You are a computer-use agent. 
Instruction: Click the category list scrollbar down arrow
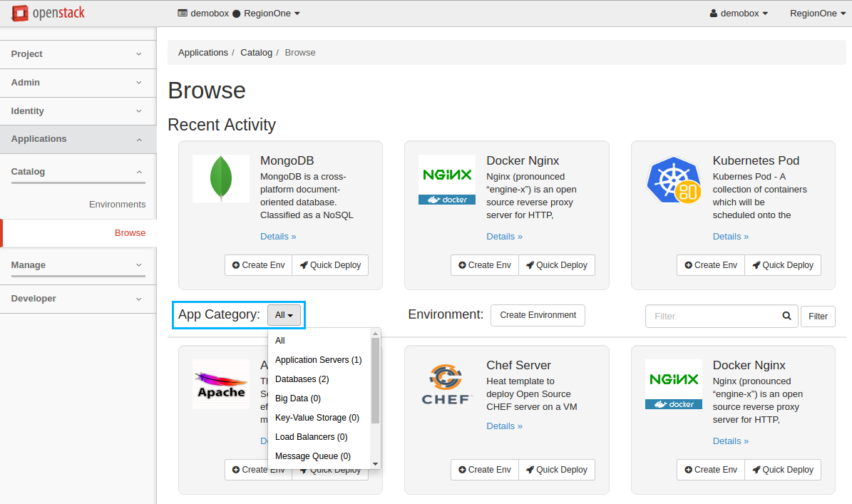(375, 464)
